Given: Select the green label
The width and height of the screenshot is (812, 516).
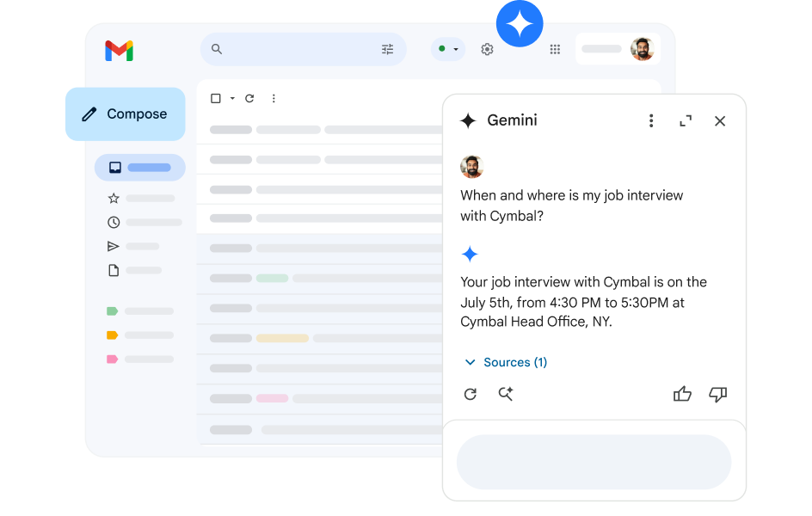Looking at the screenshot, I should click(x=112, y=311).
